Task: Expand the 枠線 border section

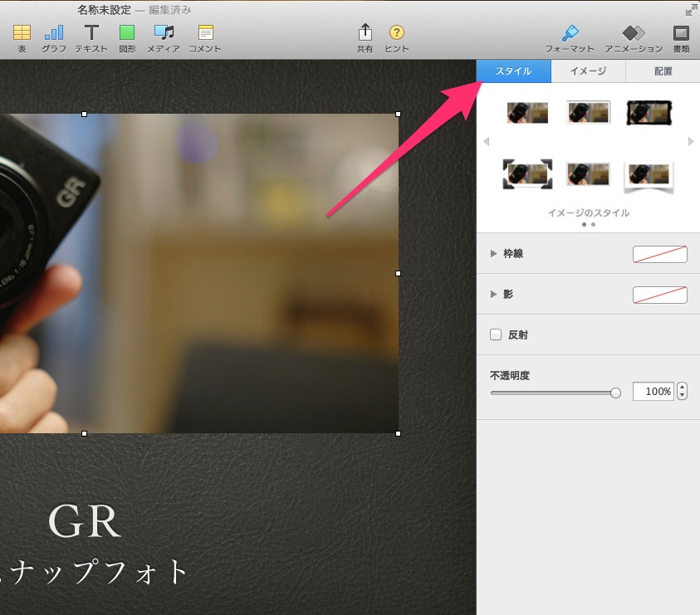Action: [x=493, y=253]
